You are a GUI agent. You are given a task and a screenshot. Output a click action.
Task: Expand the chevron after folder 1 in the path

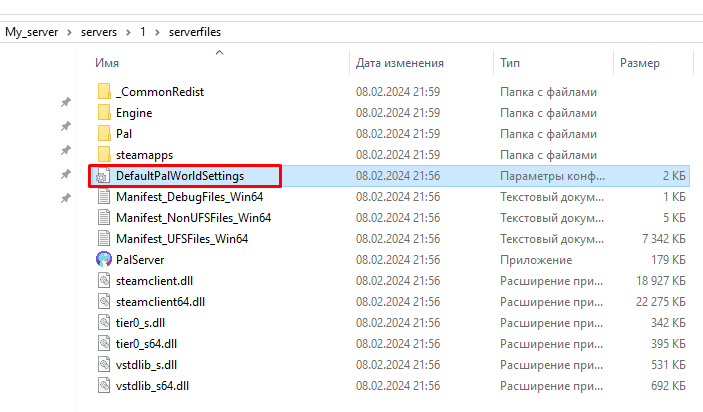point(157,32)
